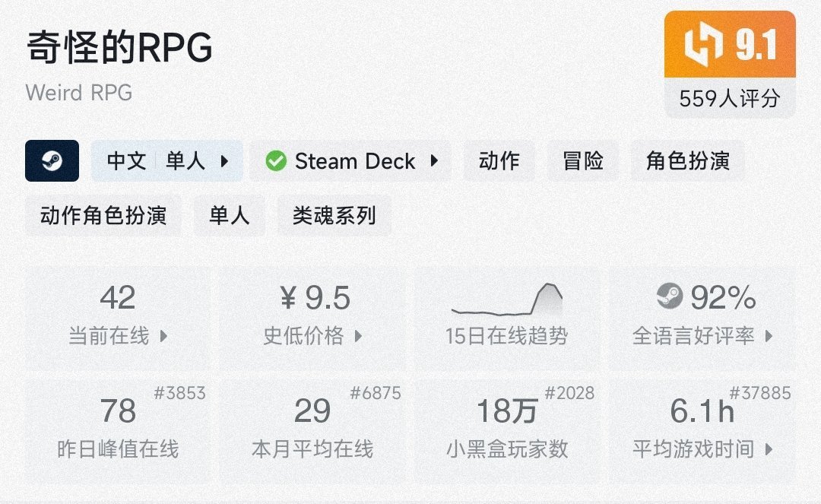Viewport: 821px width, 504px height.
Task: Open the 当前在线 details arrow
Action: (x=163, y=336)
